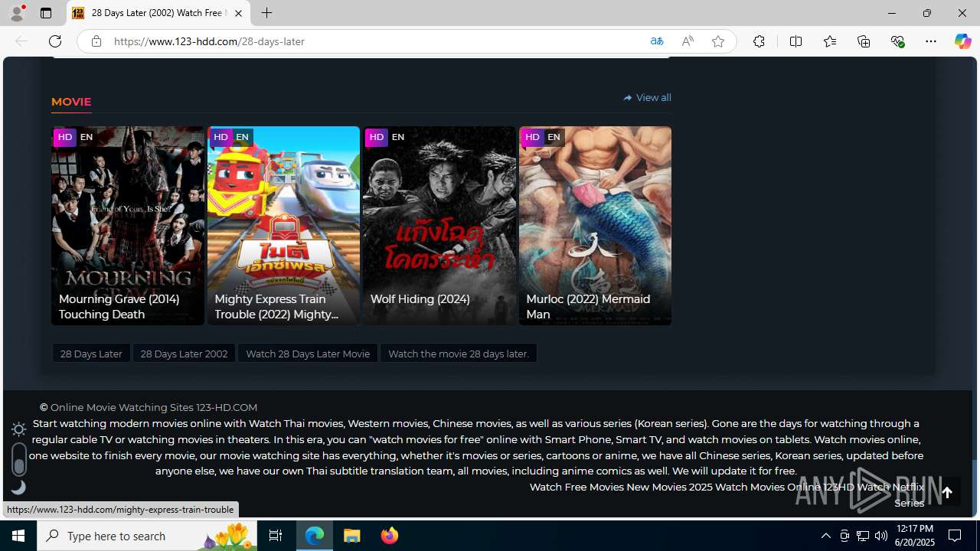
Task: Open the Extensions puzzle icon
Action: pos(759,41)
